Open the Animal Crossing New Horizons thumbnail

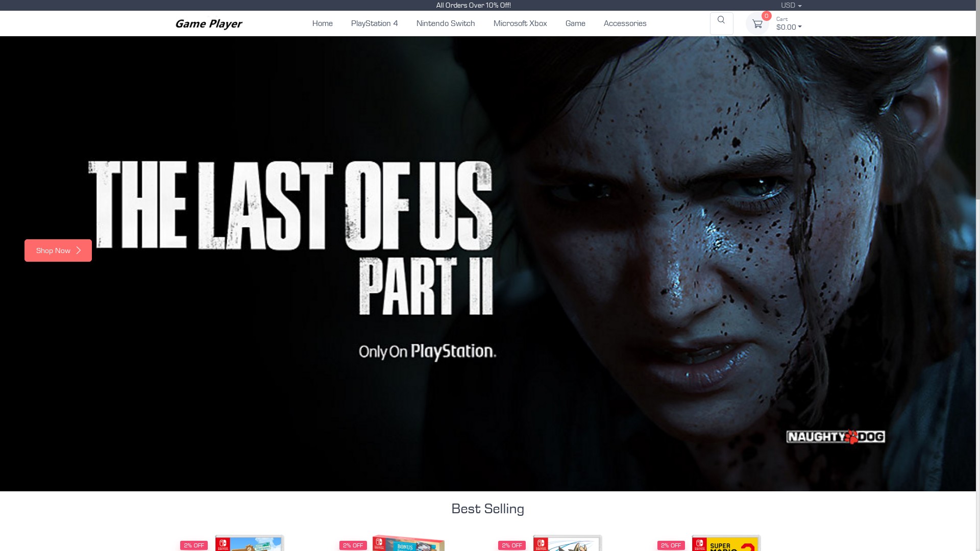249,543
